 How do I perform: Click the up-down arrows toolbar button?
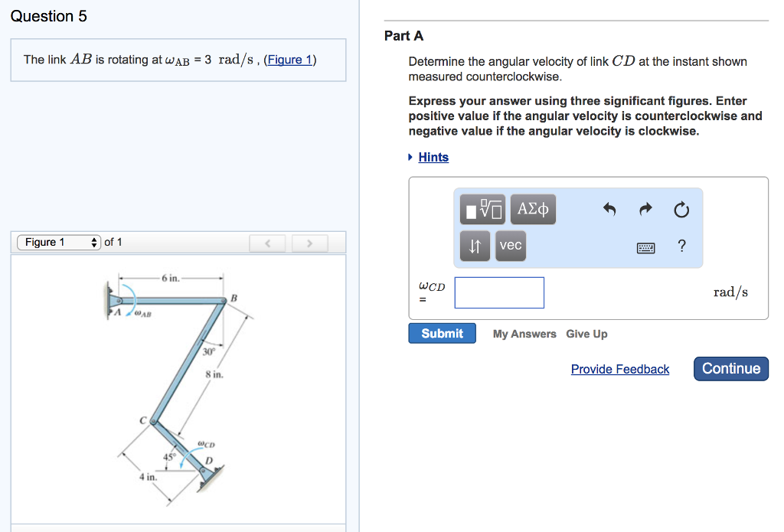click(x=474, y=246)
